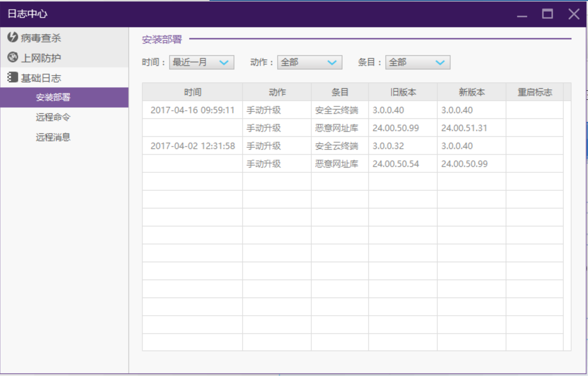Screen dimensions: 588x376
Task: Open the 病毒查杀 log section
Action: pyautogui.click(x=41, y=38)
